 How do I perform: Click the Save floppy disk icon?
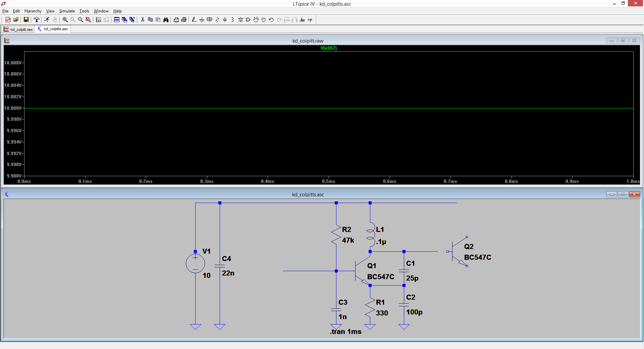point(26,20)
